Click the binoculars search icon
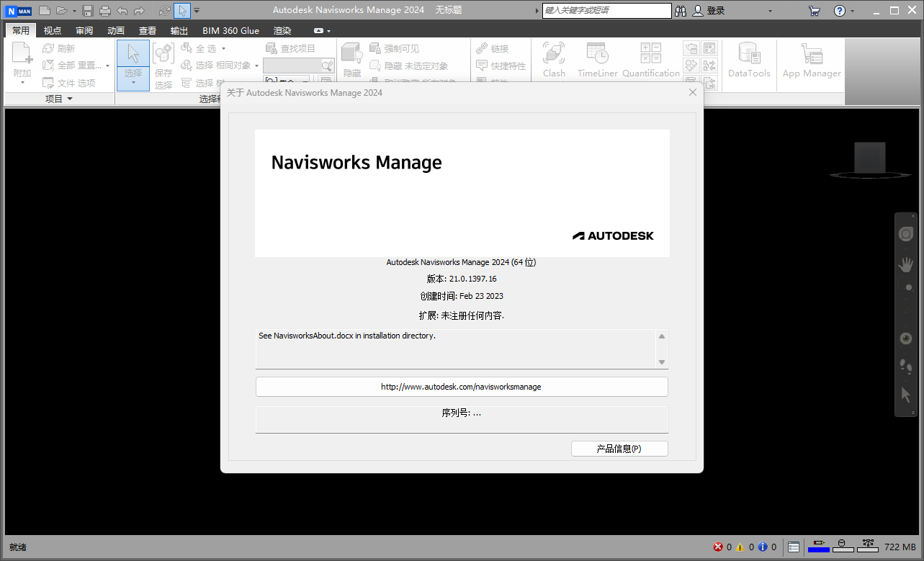Screen dimensions: 924x561 (681, 11)
